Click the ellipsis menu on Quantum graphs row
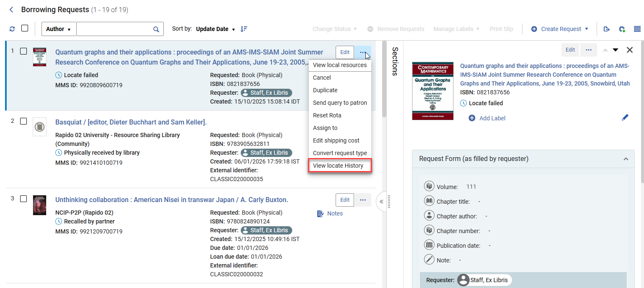 362,52
